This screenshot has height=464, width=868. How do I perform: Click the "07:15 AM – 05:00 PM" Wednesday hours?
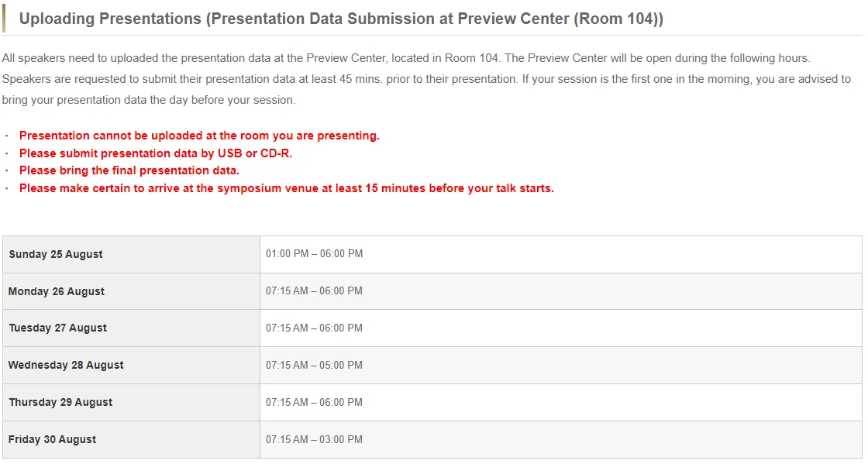(x=314, y=365)
